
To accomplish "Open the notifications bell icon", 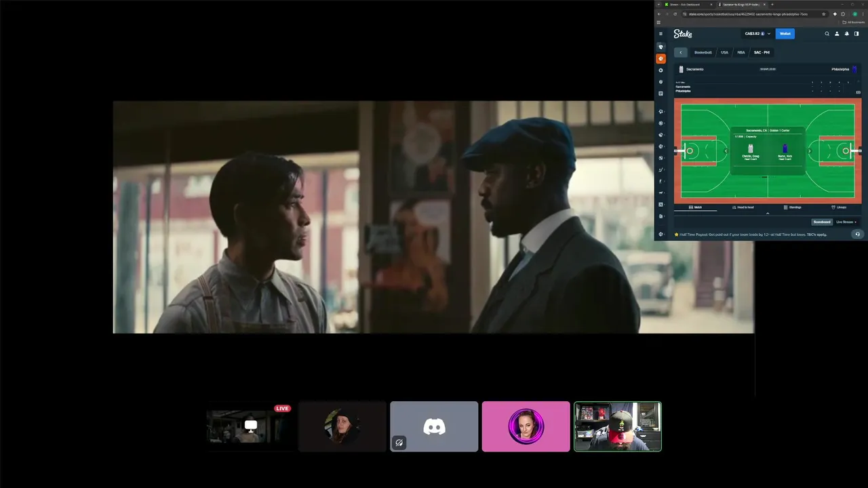I will 846,33.
